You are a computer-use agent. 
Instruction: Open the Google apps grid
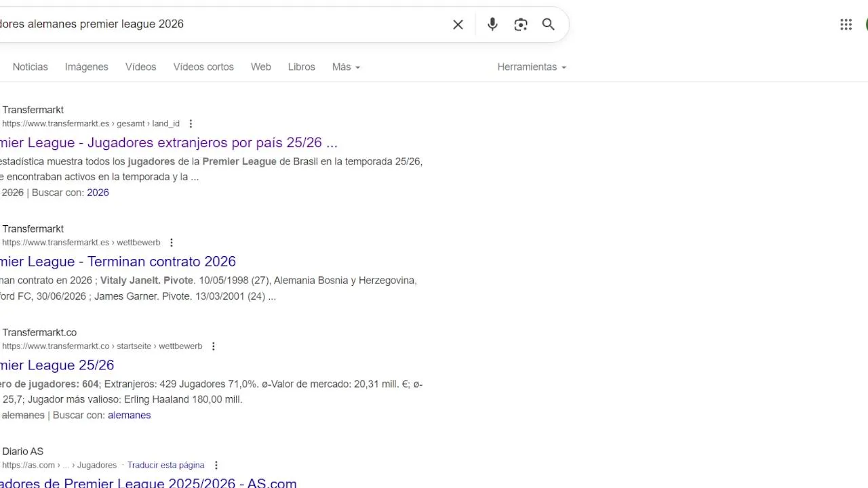846,24
